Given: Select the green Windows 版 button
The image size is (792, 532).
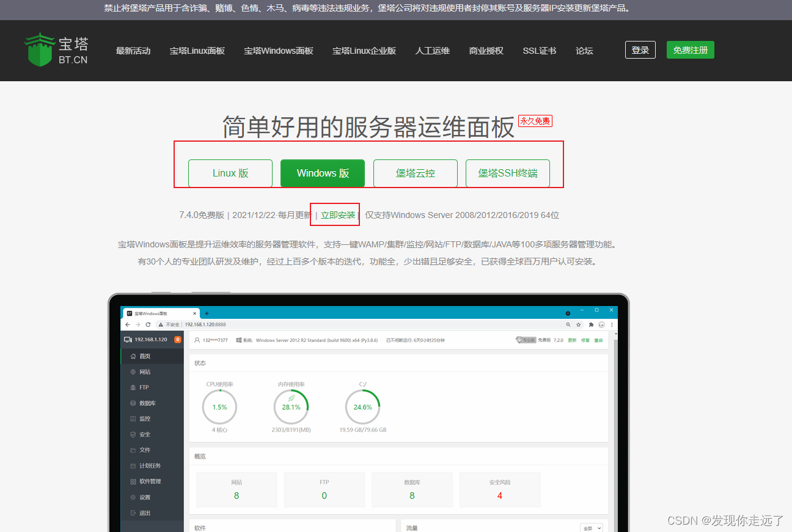Looking at the screenshot, I should (x=323, y=173).
